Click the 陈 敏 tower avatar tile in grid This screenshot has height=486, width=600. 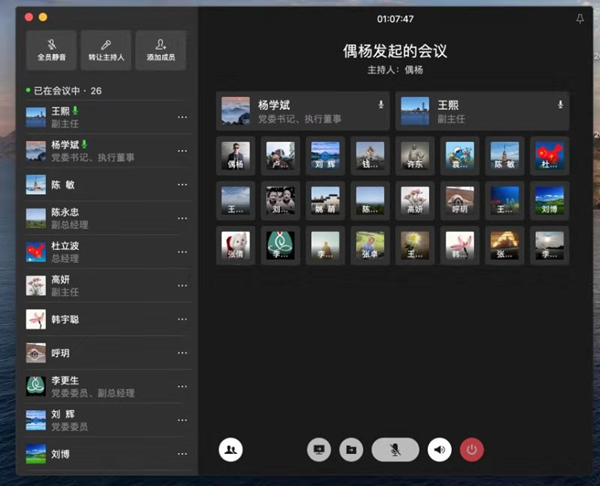point(505,156)
